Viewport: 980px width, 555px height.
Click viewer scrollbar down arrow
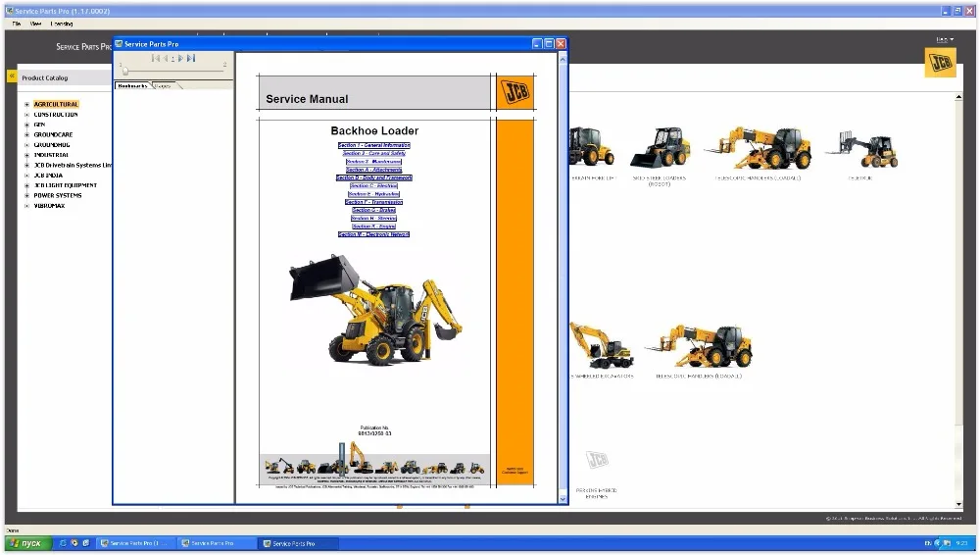pos(563,499)
